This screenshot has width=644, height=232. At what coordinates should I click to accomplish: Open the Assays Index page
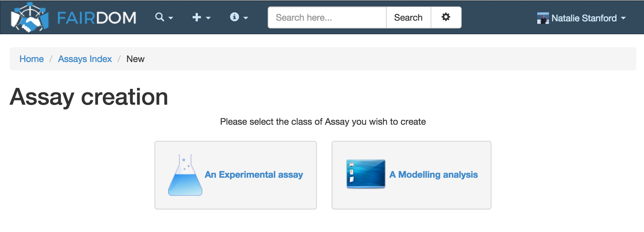point(85,59)
